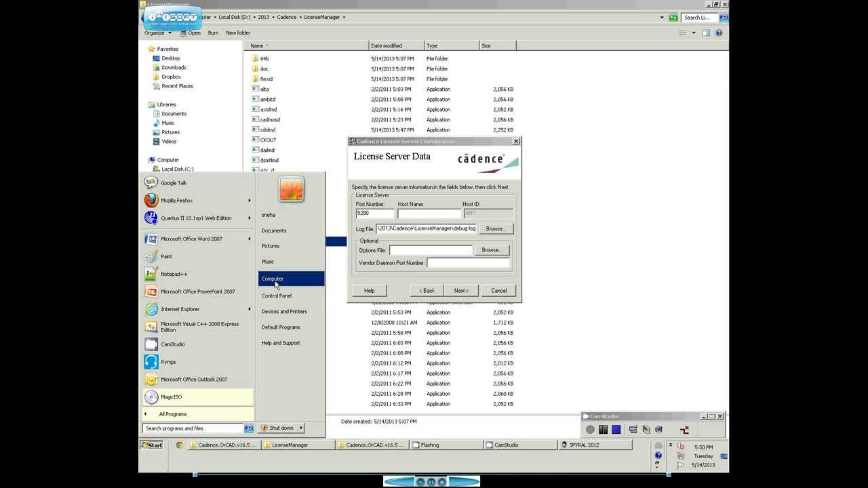Click the Host Name input field
Screen dimensions: 868x488
click(429, 213)
